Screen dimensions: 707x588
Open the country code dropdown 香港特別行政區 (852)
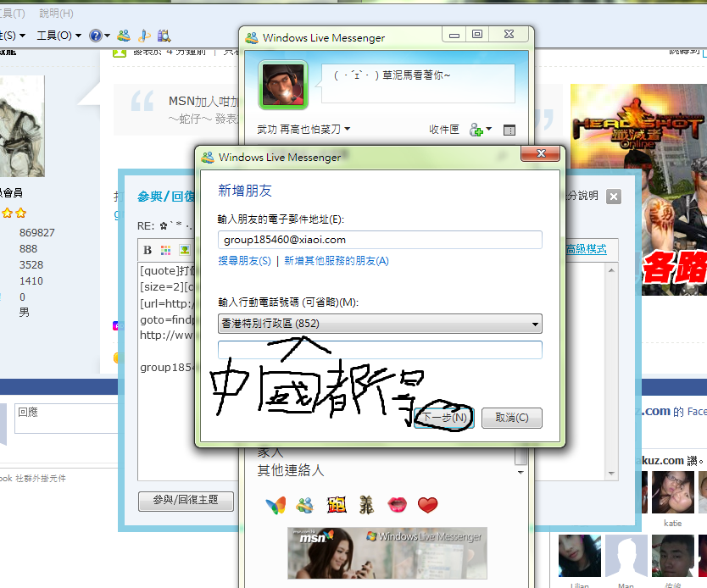click(x=380, y=324)
